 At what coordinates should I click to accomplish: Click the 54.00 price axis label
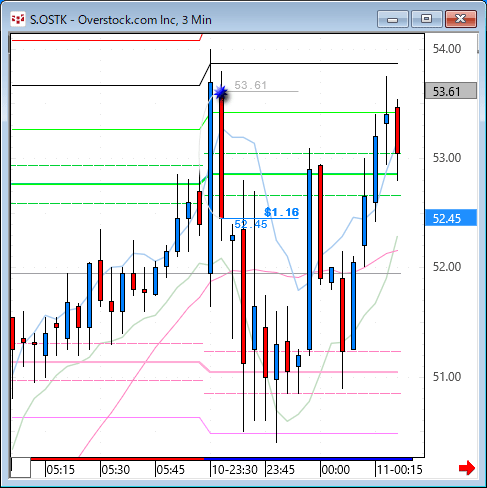[447, 49]
